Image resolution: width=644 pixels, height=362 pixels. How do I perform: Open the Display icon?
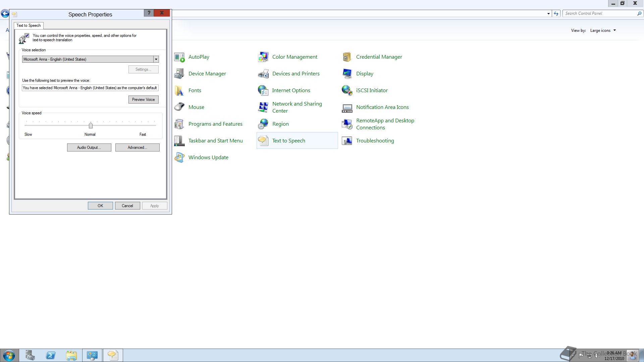pos(347,74)
